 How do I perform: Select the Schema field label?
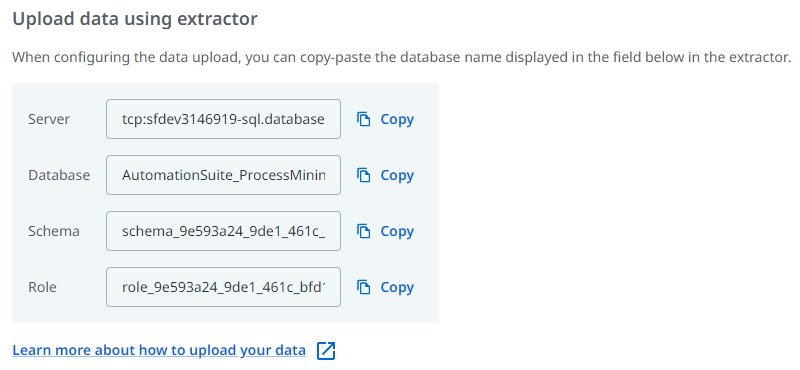pos(54,231)
